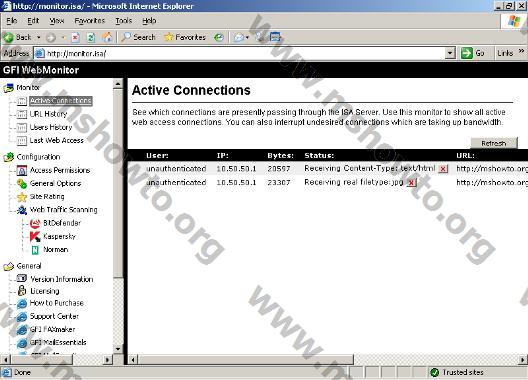Click the Kaspersky K logo icon
The width and height of the screenshot is (528, 380).
pos(35,236)
